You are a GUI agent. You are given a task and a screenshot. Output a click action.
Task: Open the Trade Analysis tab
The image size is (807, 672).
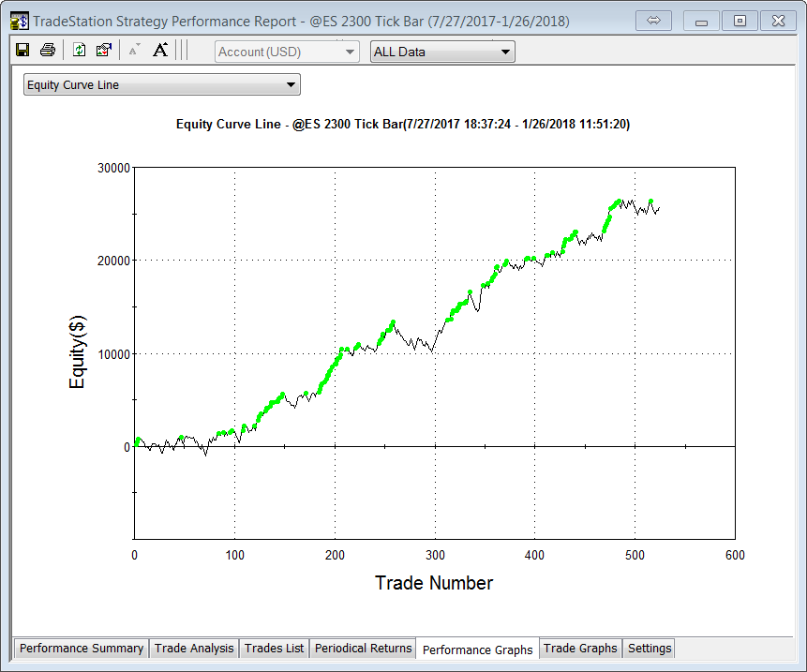194,649
